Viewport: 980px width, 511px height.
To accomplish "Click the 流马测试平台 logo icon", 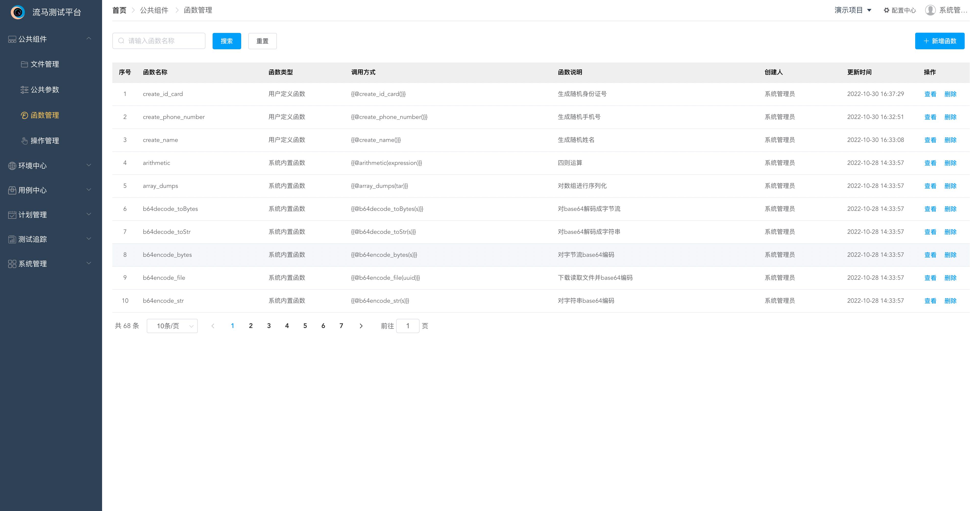I will (x=18, y=12).
